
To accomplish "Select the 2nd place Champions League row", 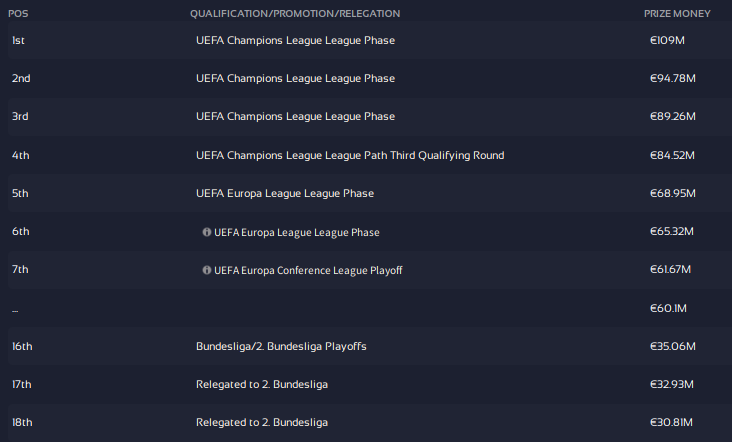I will [x=295, y=78].
